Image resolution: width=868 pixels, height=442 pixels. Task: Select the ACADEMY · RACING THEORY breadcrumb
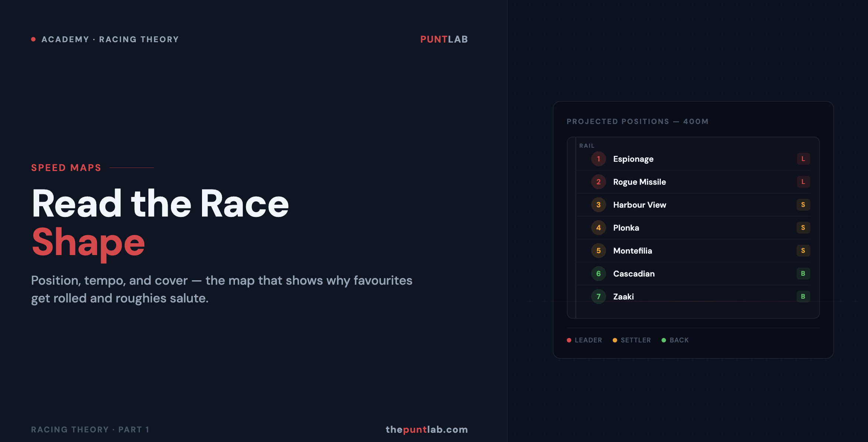coord(110,39)
